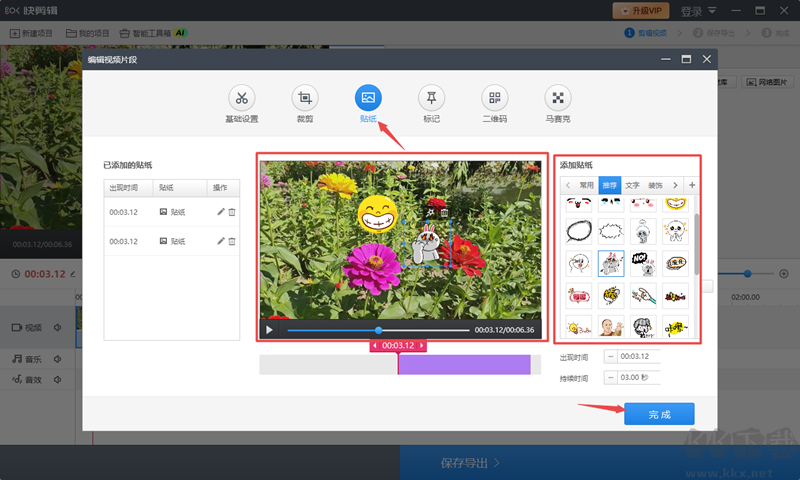800x480 pixels.
Task: Pick the praying white face sticker
Action: point(675,231)
